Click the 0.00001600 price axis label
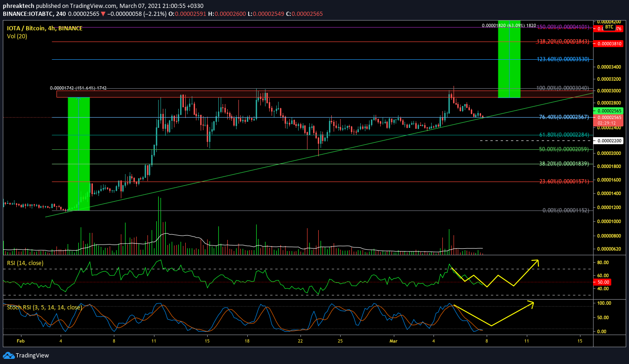 (609, 180)
